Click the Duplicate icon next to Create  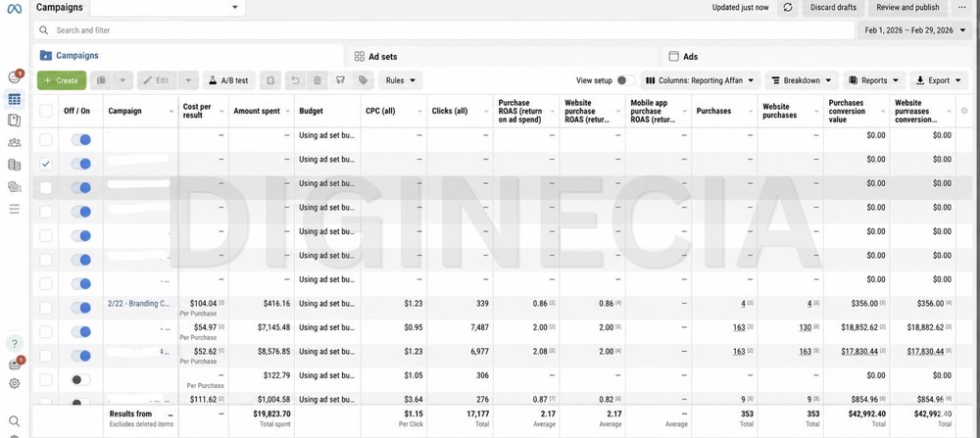click(x=101, y=80)
